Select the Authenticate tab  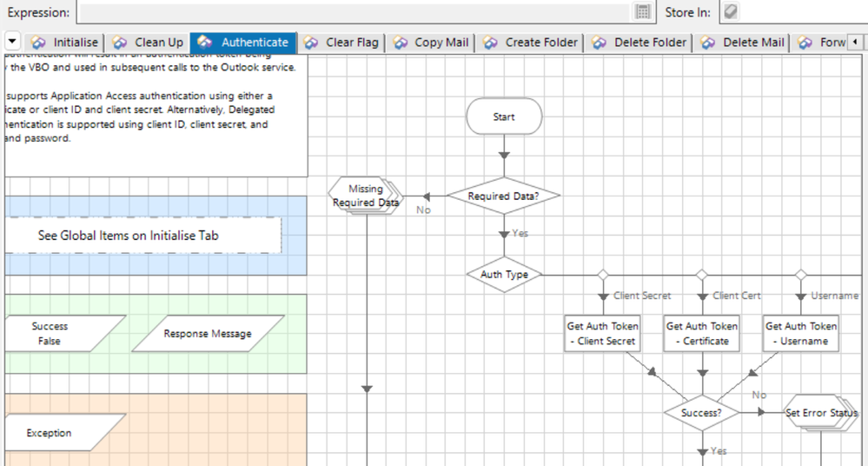[x=243, y=43]
